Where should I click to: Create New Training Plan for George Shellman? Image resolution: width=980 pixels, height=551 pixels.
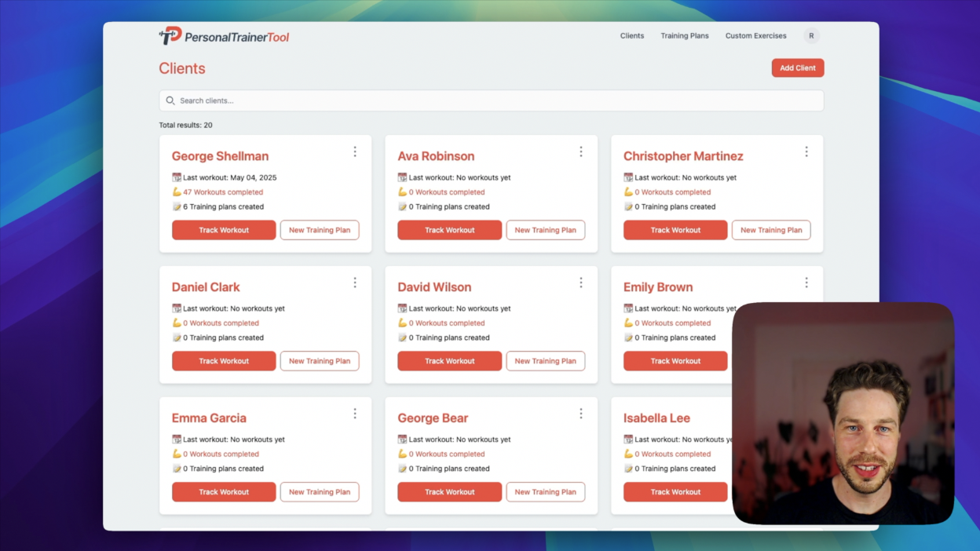320,230
